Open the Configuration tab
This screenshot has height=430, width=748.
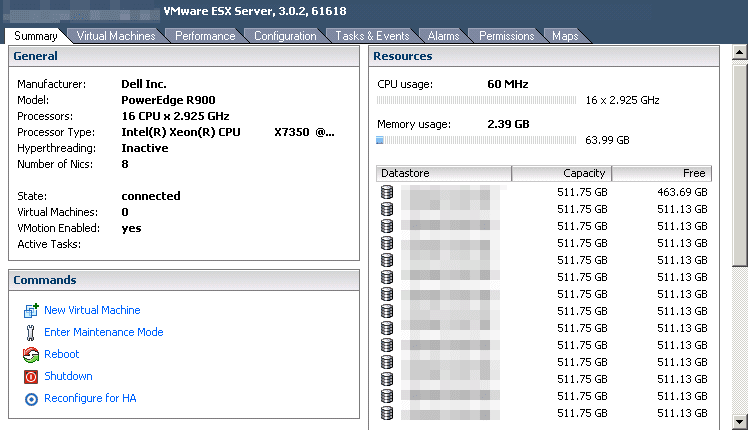point(285,36)
